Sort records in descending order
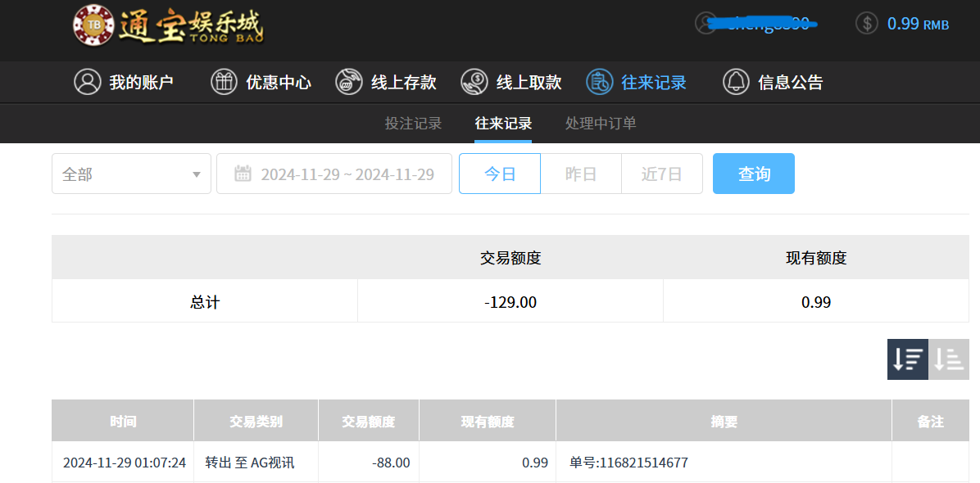The width and height of the screenshot is (980, 483). (908, 359)
